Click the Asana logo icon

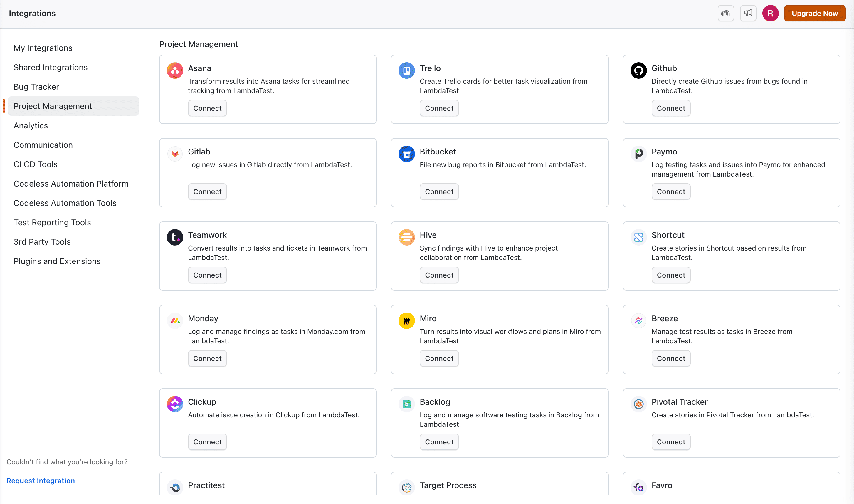pyautogui.click(x=175, y=70)
